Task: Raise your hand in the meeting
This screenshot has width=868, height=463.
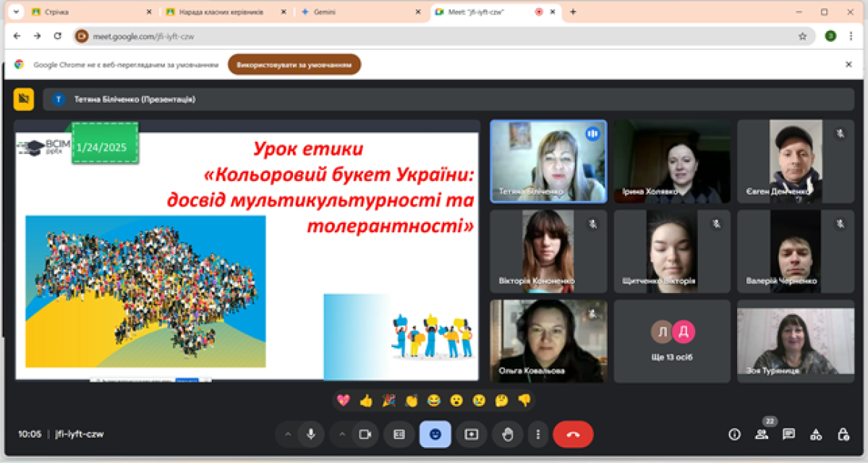Action: pos(508,434)
